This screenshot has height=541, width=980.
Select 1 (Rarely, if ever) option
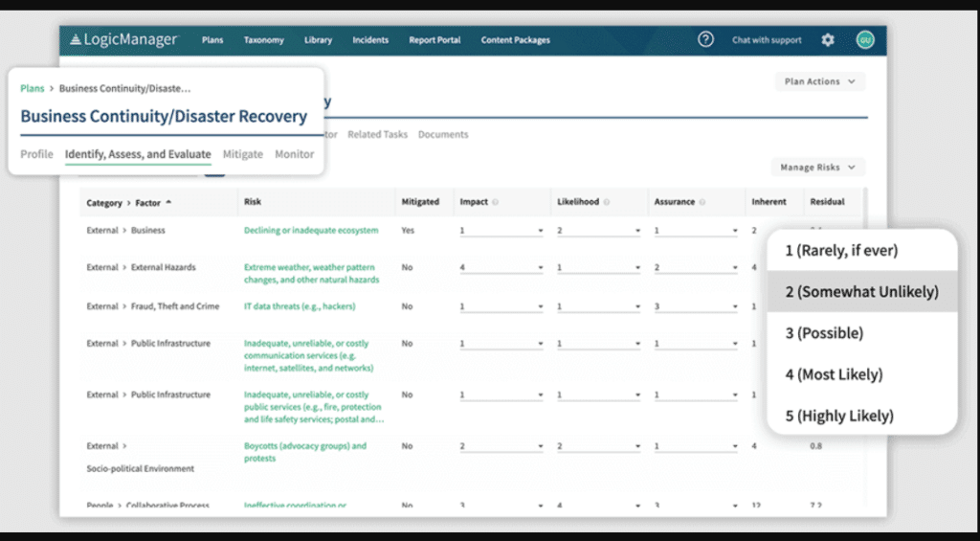[x=862, y=250]
